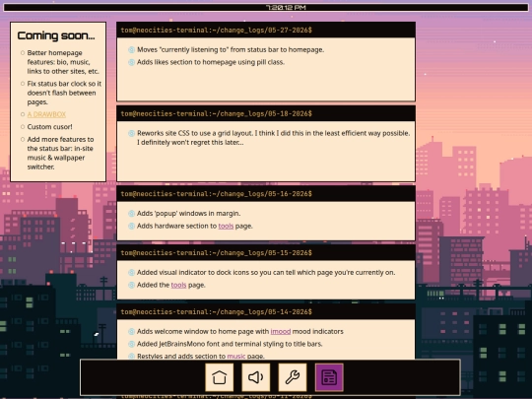Click the status bar clock
532x399 pixels.
point(286,7)
